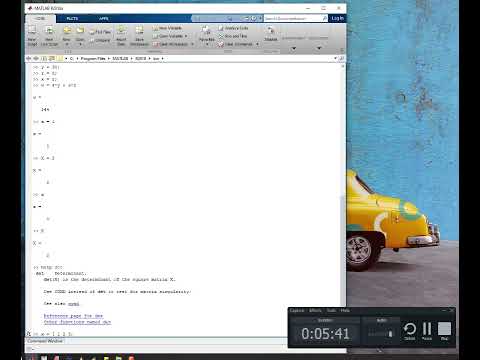Viewport: 480px width, 360px height.
Task: Click the browse for folder icon
Action: [x=52, y=59]
